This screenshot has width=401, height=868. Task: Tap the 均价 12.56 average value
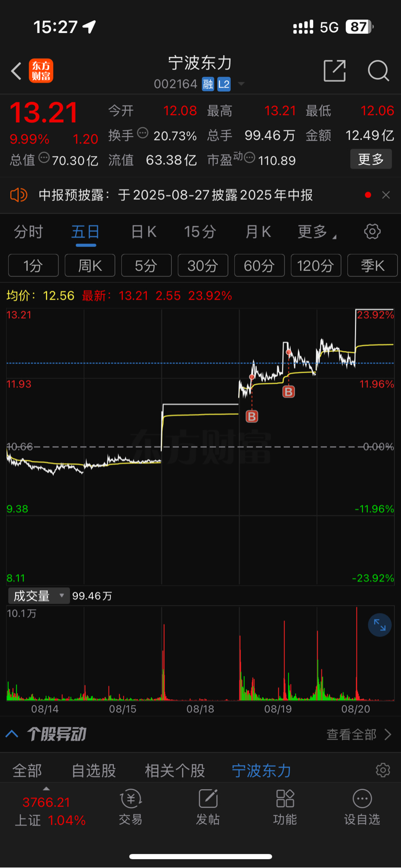point(58,295)
